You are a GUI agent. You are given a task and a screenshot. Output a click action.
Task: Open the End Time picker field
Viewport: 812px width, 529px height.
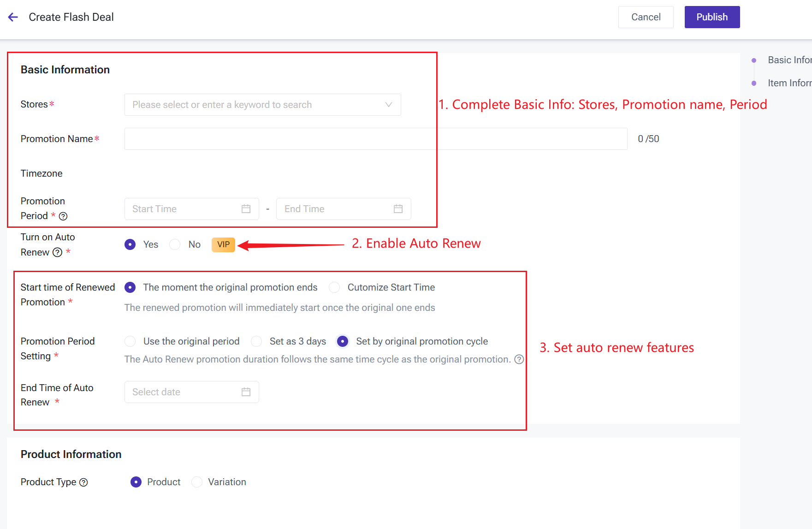(x=344, y=209)
